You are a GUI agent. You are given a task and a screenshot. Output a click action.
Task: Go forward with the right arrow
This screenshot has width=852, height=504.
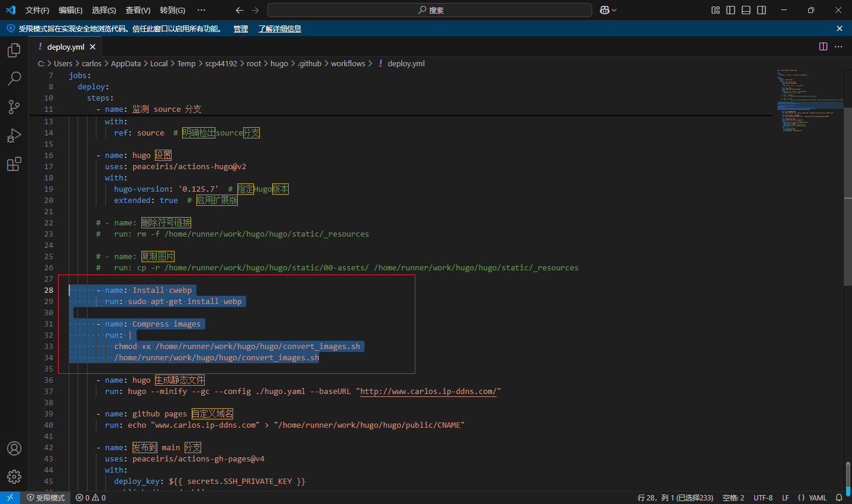click(x=255, y=10)
